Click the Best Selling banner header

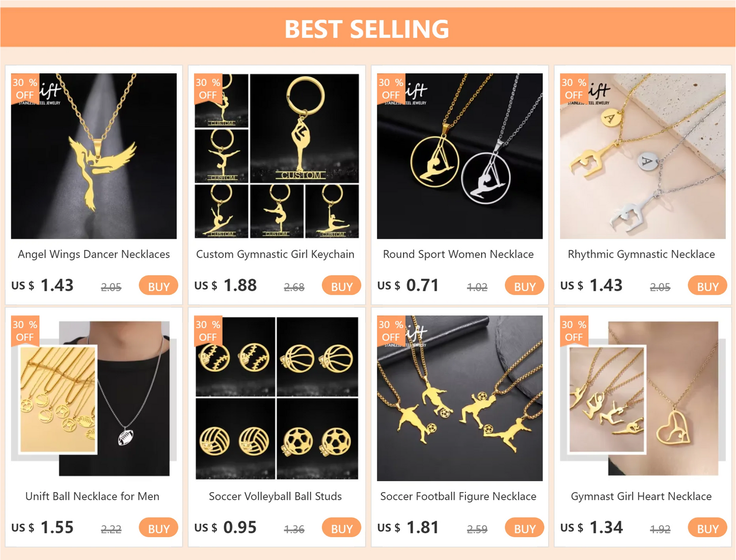point(368,27)
